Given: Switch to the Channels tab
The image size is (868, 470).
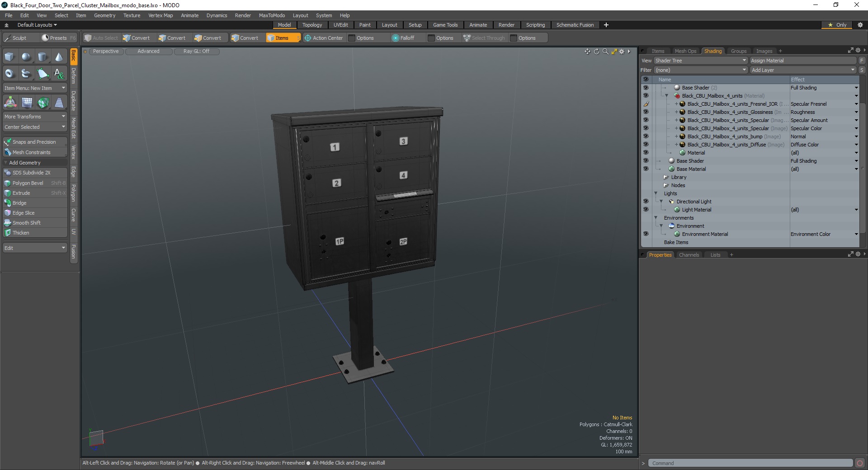Looking at the screenshot, I should 689,255.
